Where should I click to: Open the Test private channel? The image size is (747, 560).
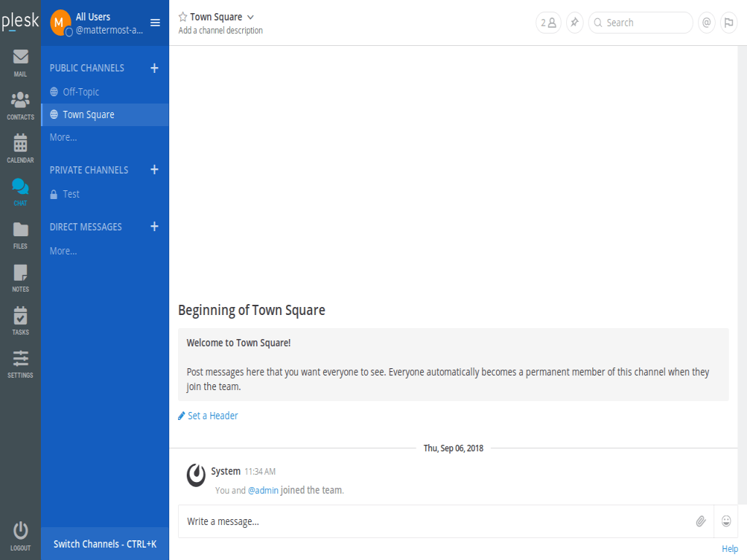pyautogui.click(x=71, y=194)
